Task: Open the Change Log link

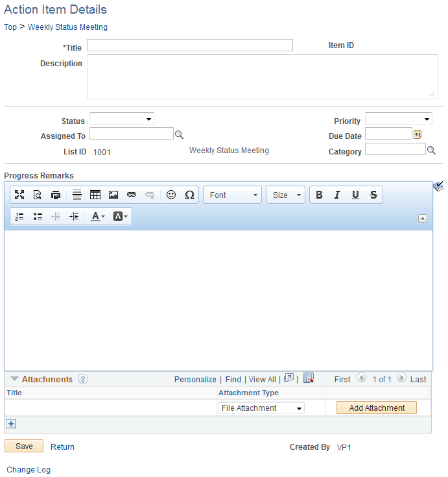Action: [29, 469]
